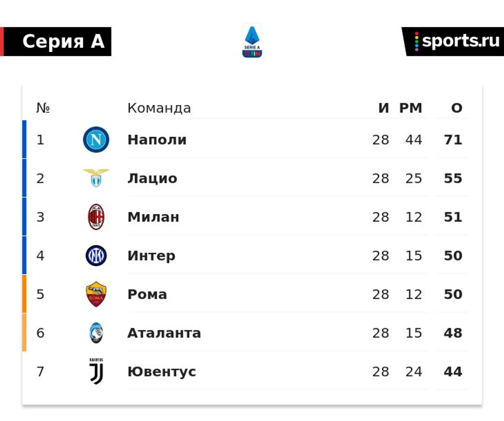
Task: Open the Наполи team name
Action: pos(157,140)
